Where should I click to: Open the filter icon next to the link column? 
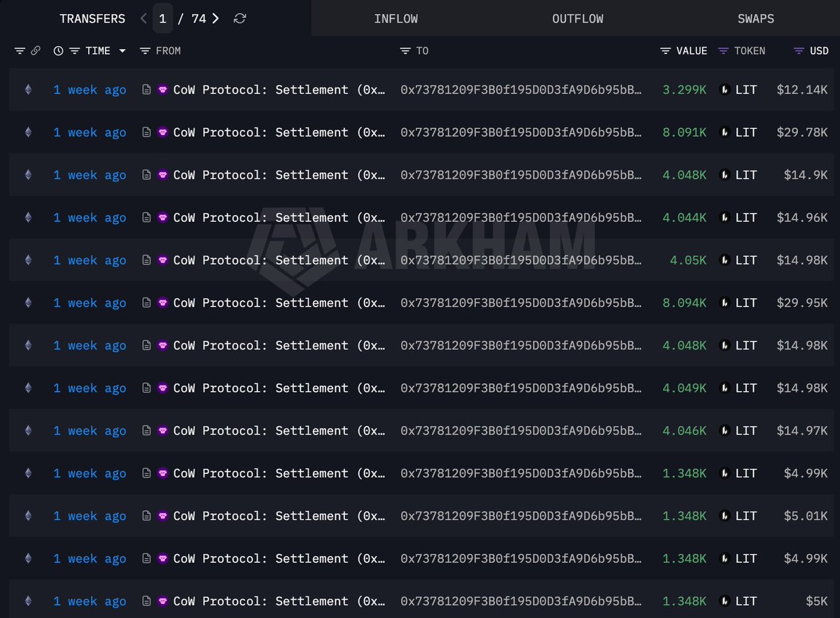pyautogui.click(x=20, y=51)
